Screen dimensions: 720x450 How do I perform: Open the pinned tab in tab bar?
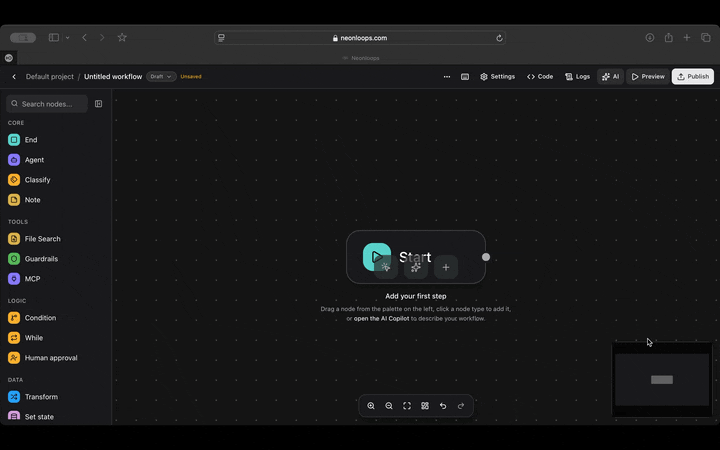click(x=9, y=58)
